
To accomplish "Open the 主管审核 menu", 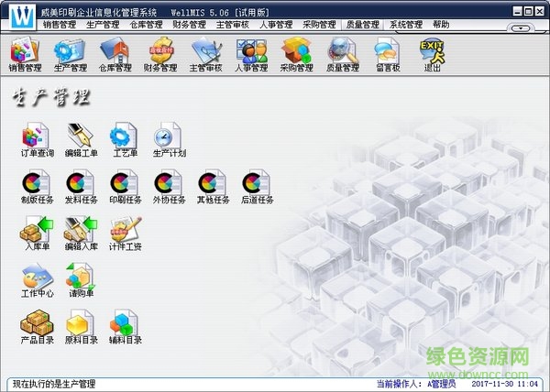I will (x=233, y=25).
